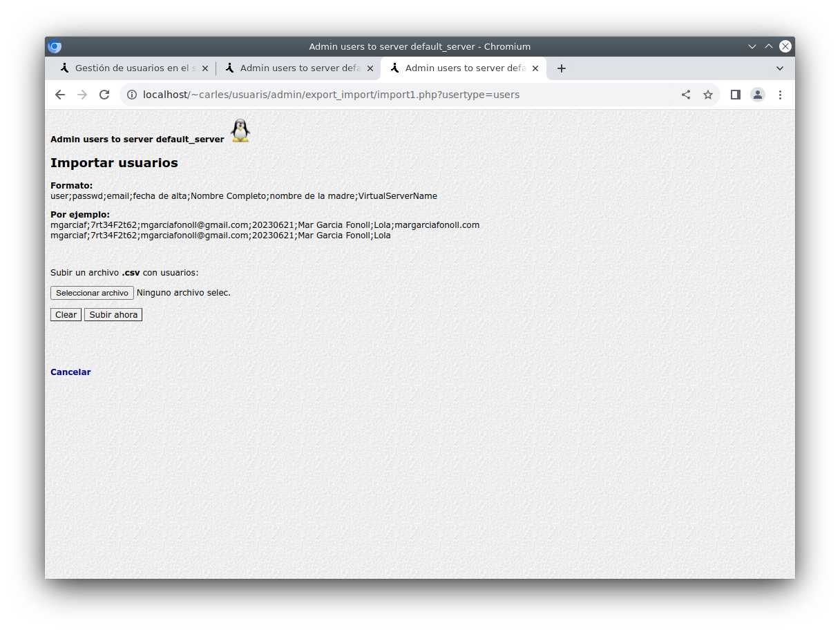Share this page via share icon

click(686, 95)
